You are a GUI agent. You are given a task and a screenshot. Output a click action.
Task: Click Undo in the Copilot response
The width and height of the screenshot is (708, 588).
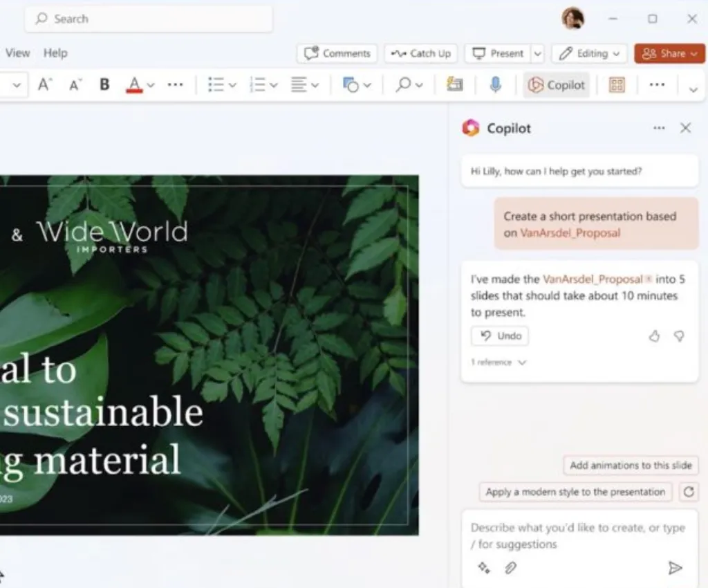pyautogui.click(x=500, y=336)
